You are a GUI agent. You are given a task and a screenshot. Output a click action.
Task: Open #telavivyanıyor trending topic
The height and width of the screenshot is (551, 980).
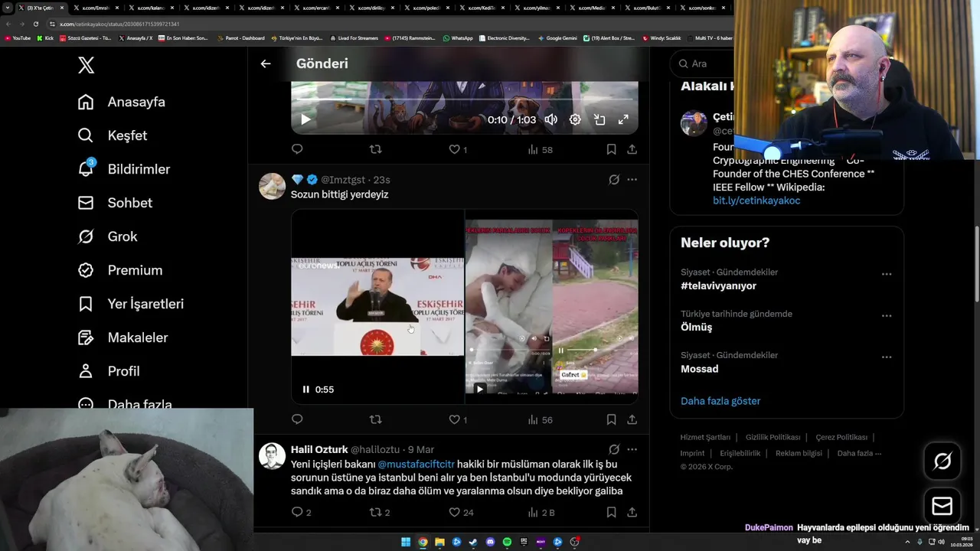pos(718,285)
